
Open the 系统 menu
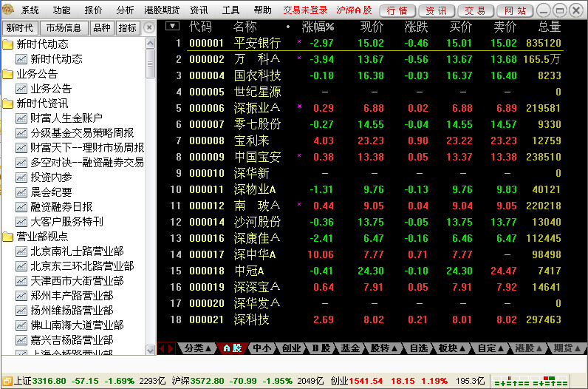coord(30,10)
